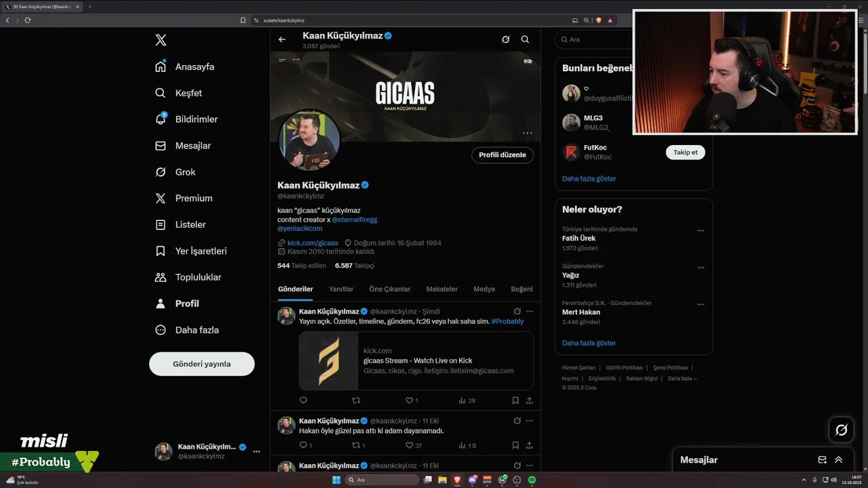Switch to the Öne Çıkanlar tab
The image size is (868, 488).
tap(390, 289)
